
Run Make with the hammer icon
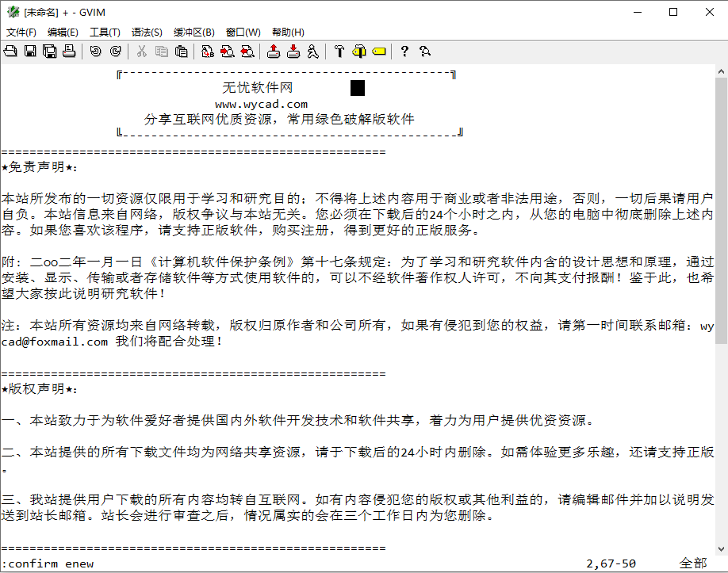tap(339, 52)
